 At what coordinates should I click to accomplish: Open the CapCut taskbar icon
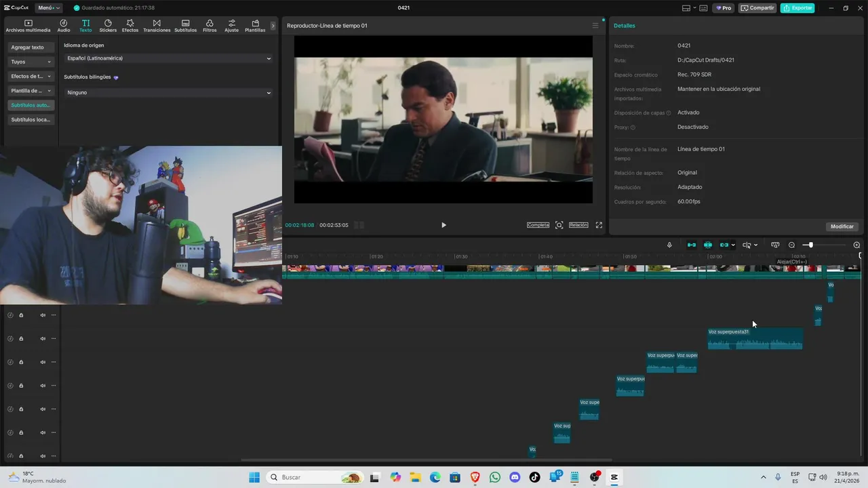[x=614, y=477]
